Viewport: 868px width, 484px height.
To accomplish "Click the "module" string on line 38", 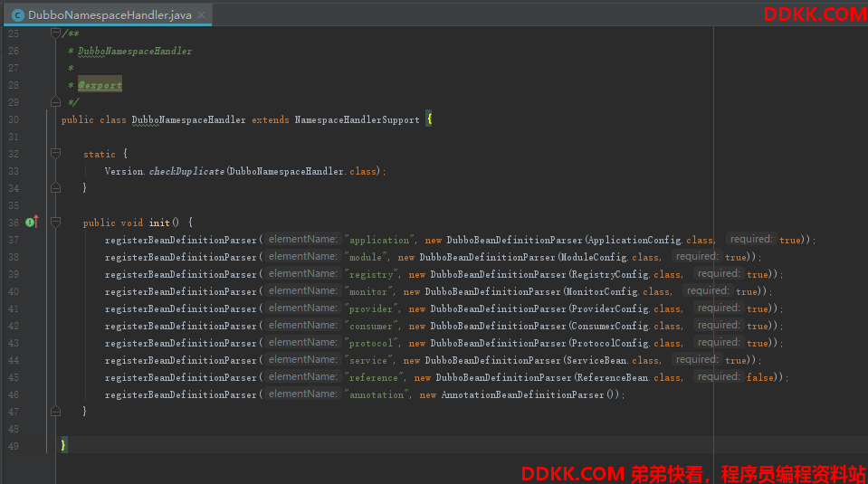I will tap(366, 257).
